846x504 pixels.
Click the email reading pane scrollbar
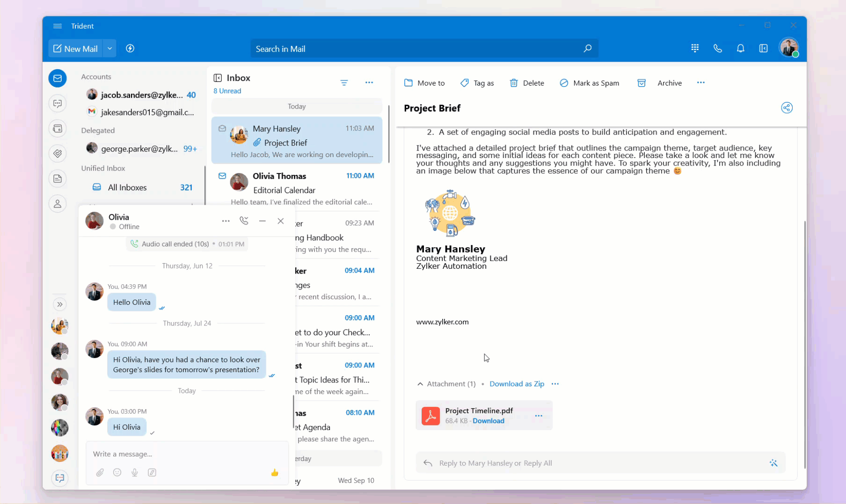point(804,344)
